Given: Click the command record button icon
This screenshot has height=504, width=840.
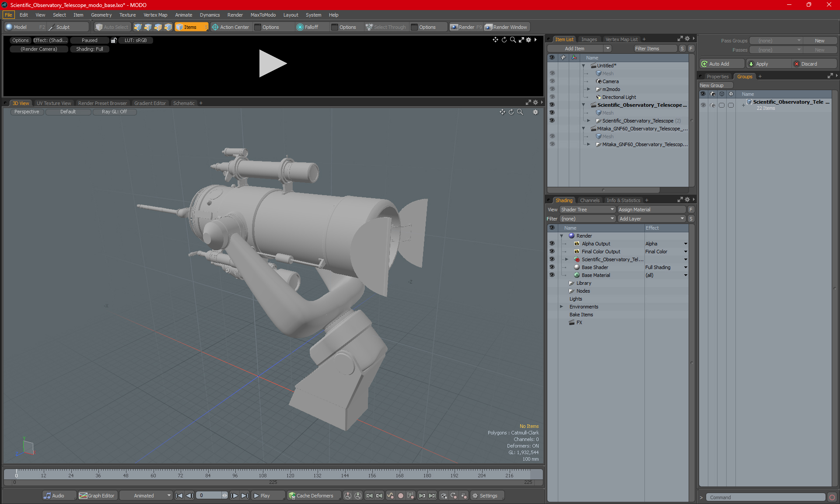Looking at the screenshot, I should pos(832,497).
